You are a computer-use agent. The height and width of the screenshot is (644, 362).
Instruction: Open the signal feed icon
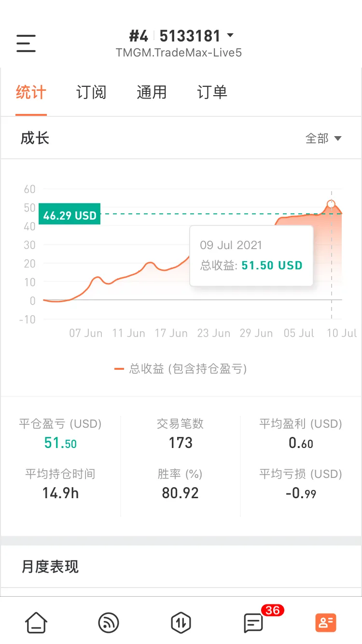[109, 623]
